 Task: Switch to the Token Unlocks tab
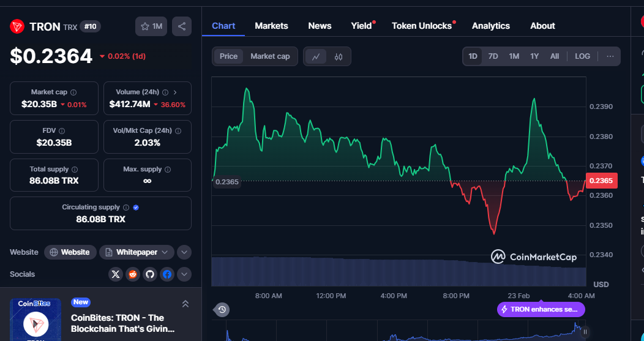[x=422, y=26]
